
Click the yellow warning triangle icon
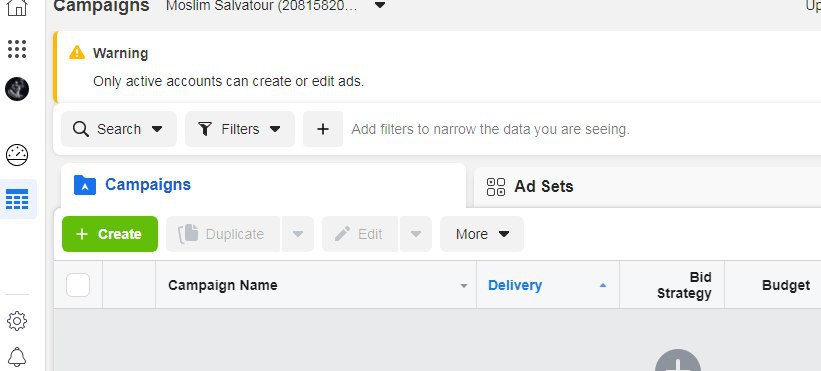[x=77, y=52]
